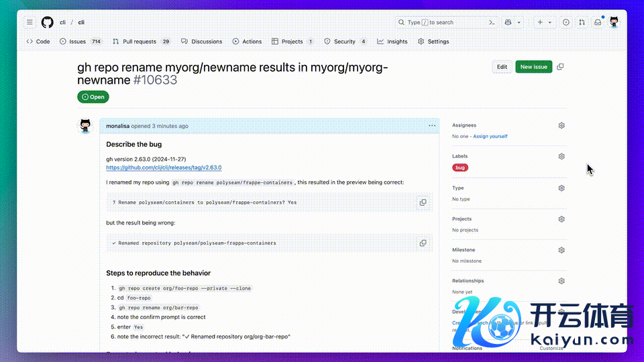Viewport: 644px width, 362px height.
Task: Click the GitHub logo home icon
Action: click(x=47, y=22)
